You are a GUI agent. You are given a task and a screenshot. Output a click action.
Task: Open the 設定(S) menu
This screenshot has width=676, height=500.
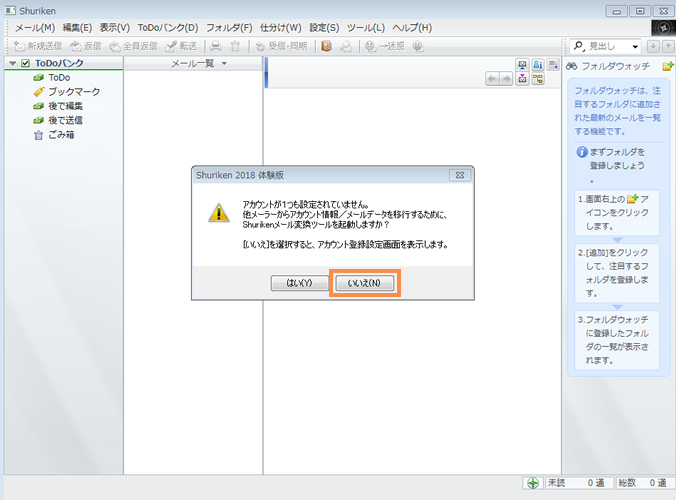(323, 27)
